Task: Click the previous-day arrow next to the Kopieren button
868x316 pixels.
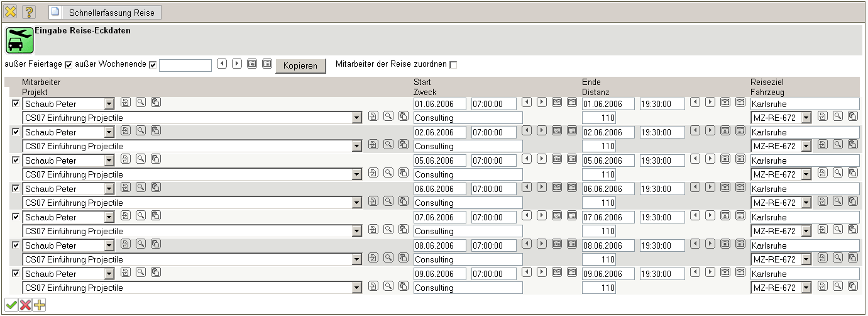Action: click(x=221, y=64)
